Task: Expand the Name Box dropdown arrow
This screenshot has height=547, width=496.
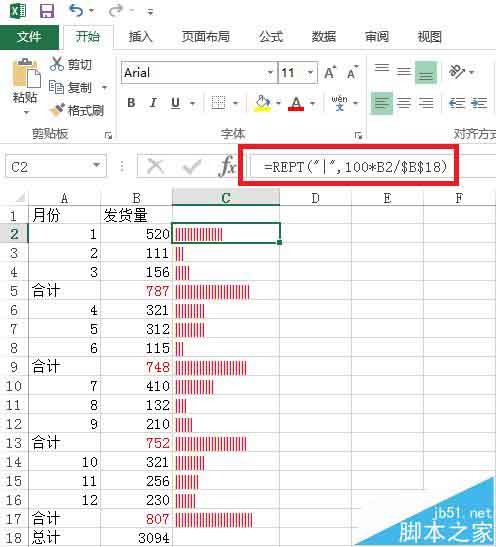Action: point(97,165)
